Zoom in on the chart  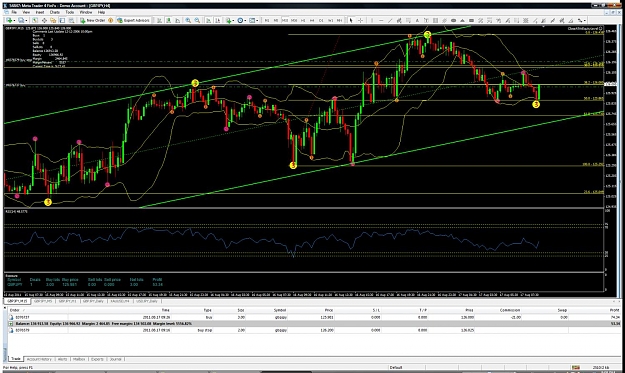click(x=188, y=20)
